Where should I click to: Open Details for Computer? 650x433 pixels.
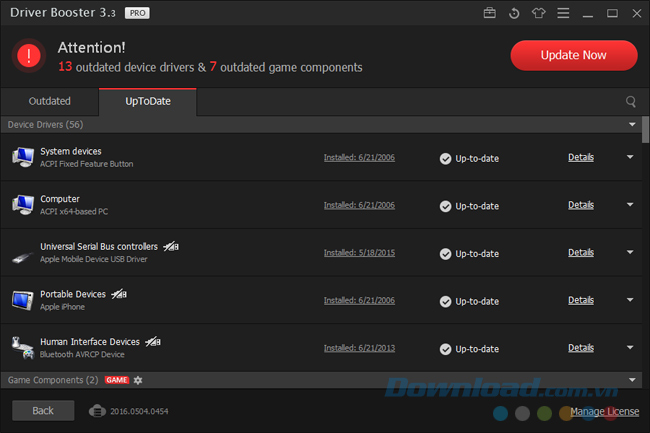point(581,205)
